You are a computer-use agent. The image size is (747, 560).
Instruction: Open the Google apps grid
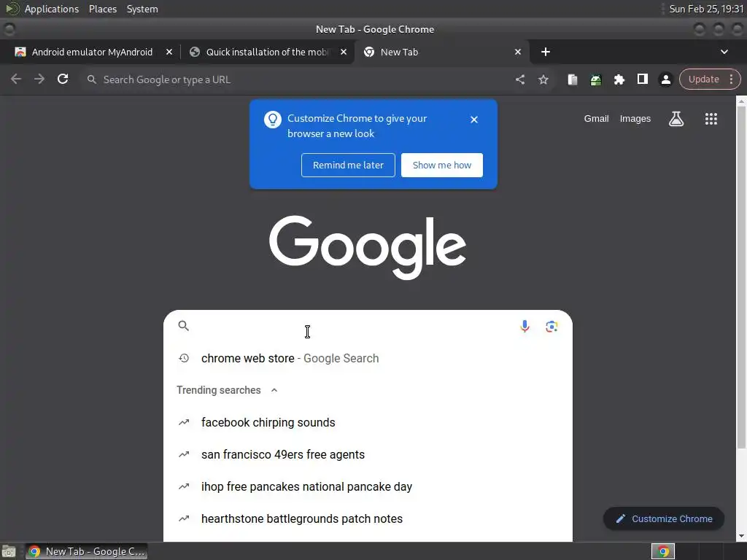(x=711, y=119)
